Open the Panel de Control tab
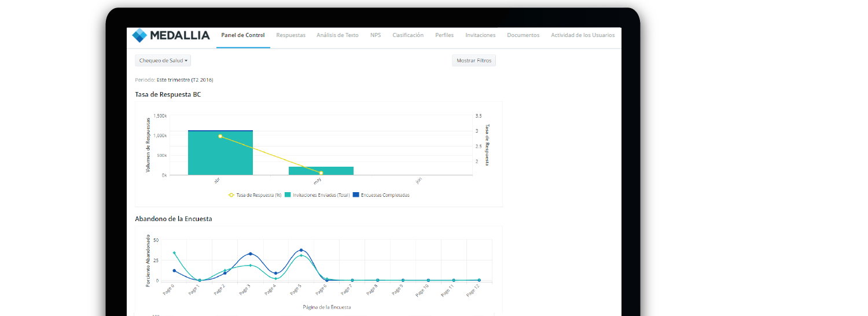 point(243,35)
